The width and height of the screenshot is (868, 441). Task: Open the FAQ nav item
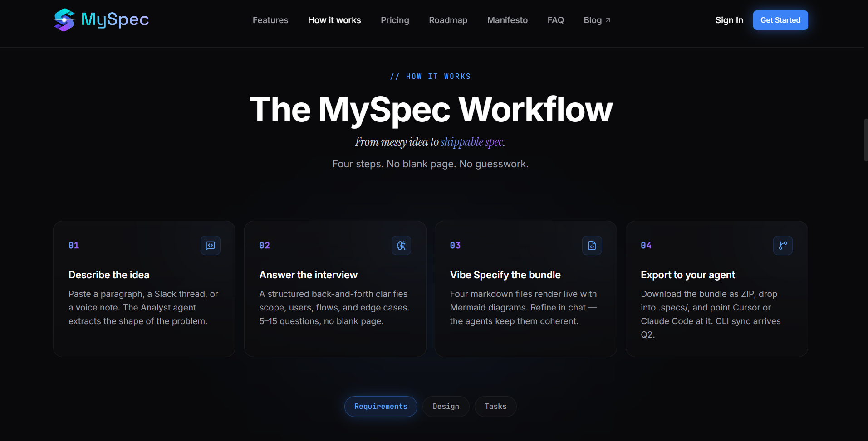[555, 20]
